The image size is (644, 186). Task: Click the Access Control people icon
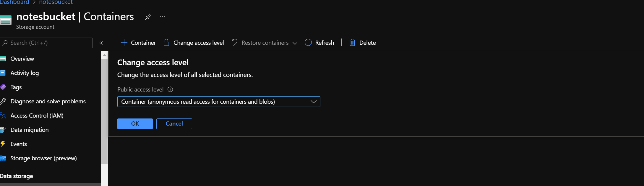point(3,116)
